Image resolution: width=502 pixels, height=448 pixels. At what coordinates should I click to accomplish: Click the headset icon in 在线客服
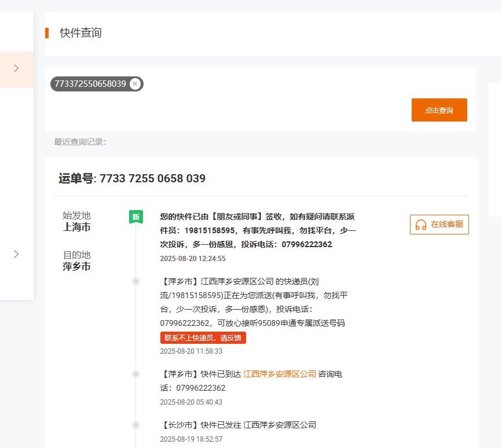pyautogui.click(x=421, y=225)
